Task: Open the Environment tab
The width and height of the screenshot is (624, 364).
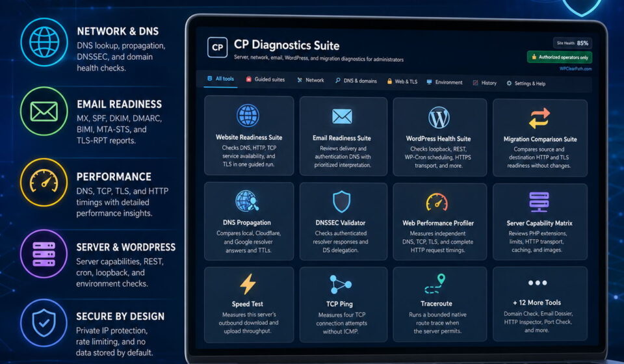Action: click(444, 83)
